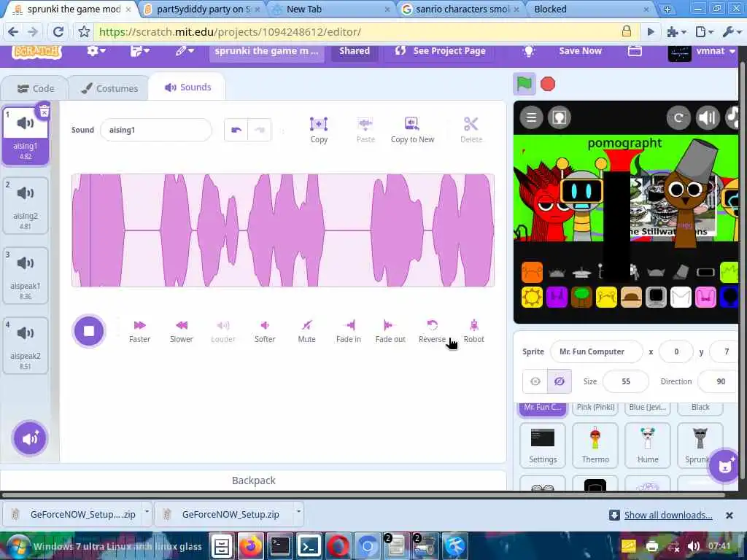Open the browser page menu dropdown
This screenshot has width=747, height=560.
coord(705,32)
